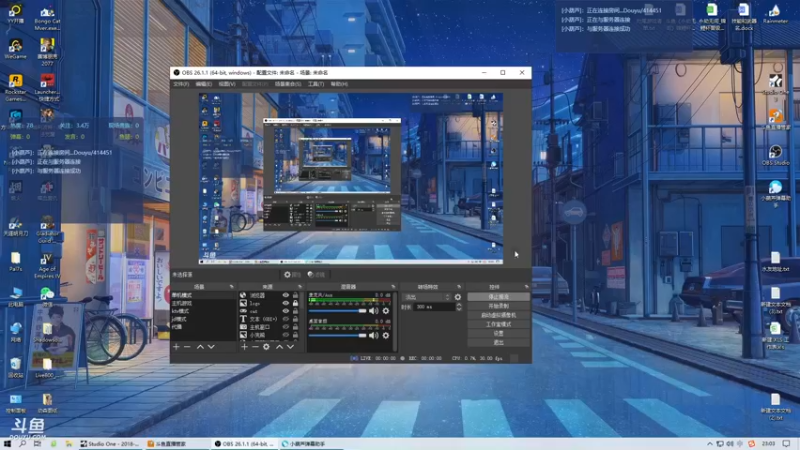Remove selected scene with minus icon

187,347
